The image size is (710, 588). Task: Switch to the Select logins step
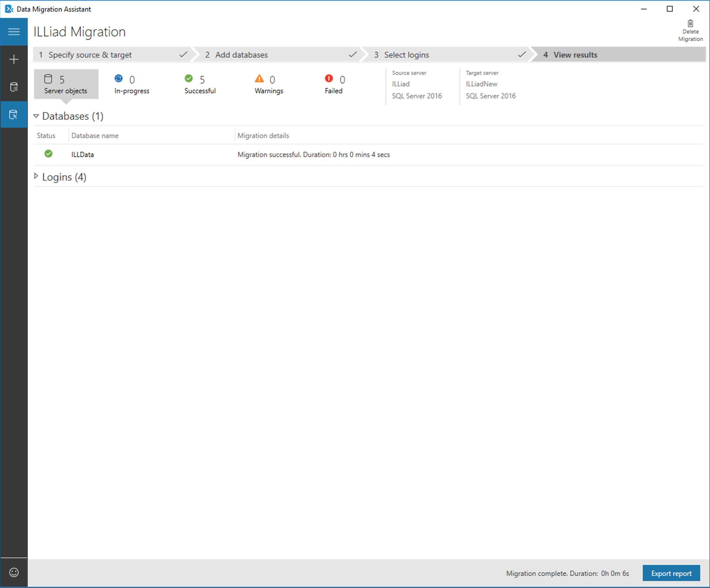pyautogui.click(x=406, y=54)
